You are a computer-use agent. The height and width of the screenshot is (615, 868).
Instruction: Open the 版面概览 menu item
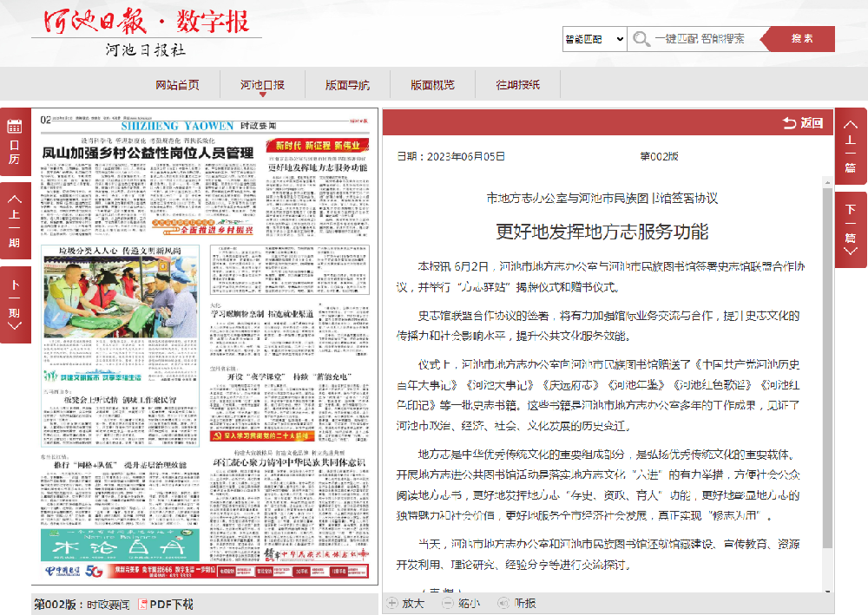coord(432,85)
